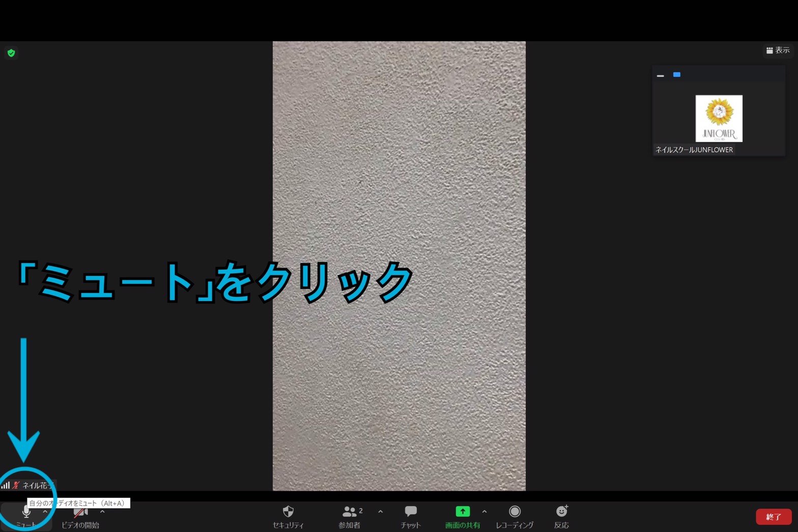
Task: Open the チャット chat panel
Action: [x=411, y=517]
